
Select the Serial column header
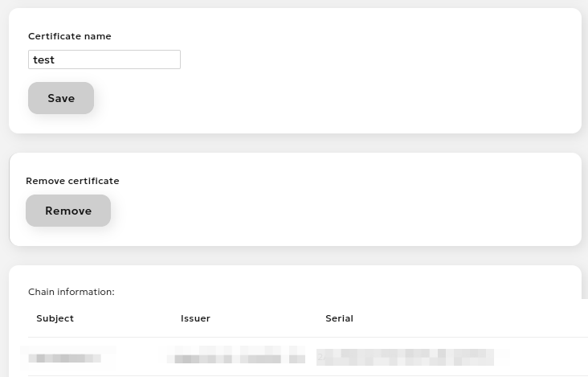339,318
